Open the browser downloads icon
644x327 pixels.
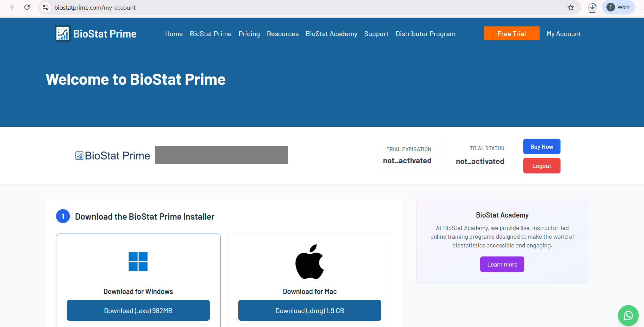592,7
